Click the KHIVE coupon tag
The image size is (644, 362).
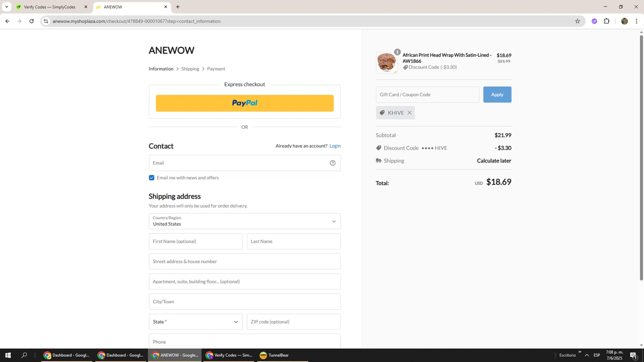point(395,113)
